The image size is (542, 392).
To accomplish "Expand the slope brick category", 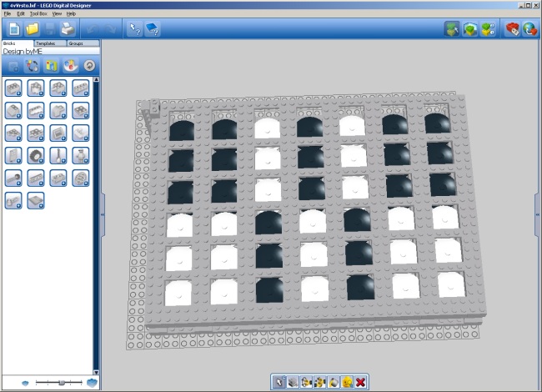I will click(13, 110).
